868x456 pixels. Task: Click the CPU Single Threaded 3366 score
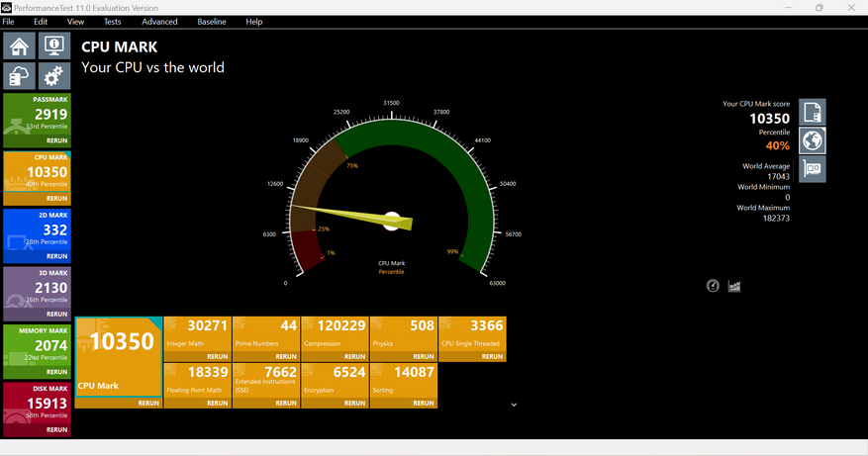pyautogui.click(x=487, y=325)
